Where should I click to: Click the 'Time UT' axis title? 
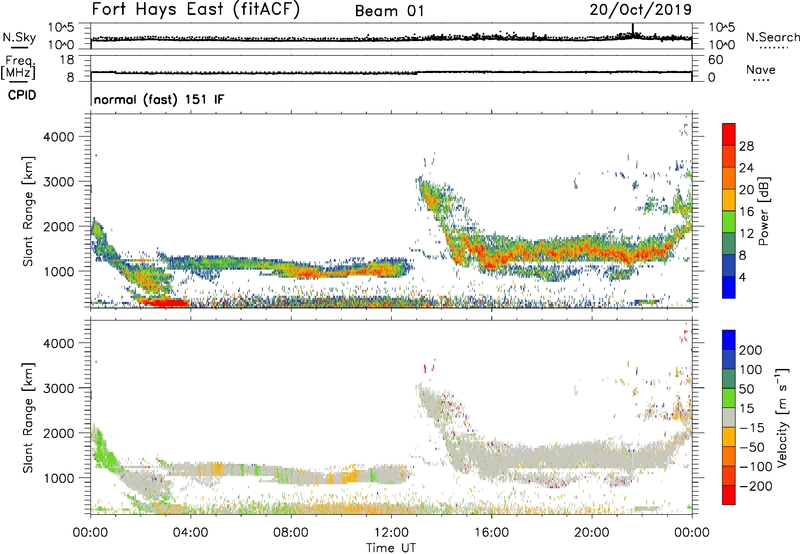(x=391, y=547)
